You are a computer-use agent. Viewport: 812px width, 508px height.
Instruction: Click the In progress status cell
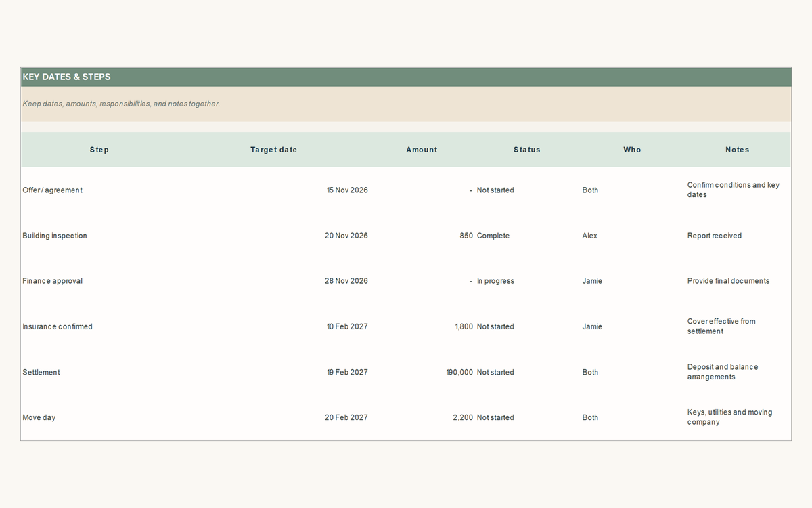(x=495, y=281)
